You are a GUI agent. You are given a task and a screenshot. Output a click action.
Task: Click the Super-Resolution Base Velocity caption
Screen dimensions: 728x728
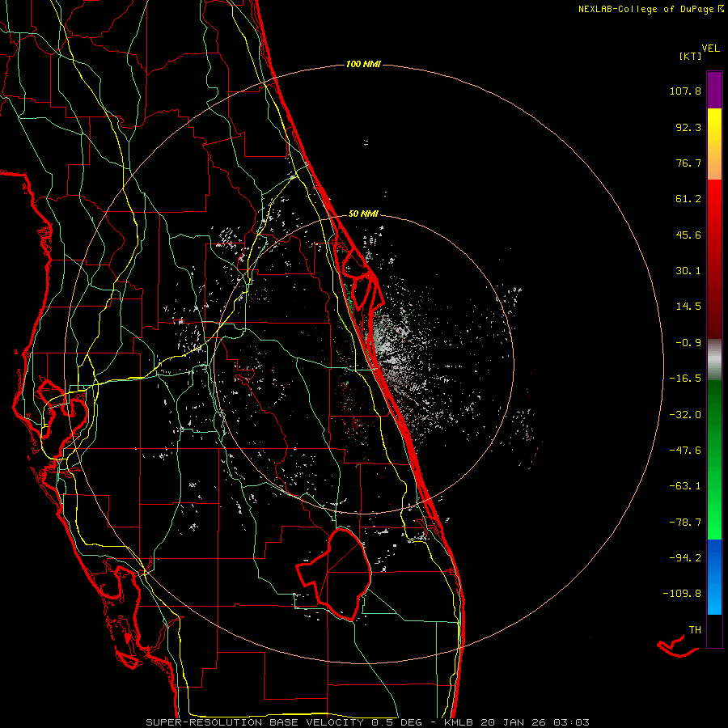[x=367, y=722]
